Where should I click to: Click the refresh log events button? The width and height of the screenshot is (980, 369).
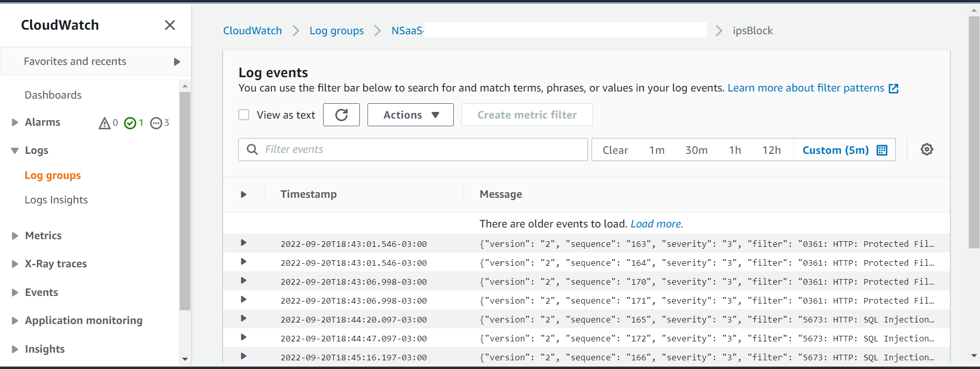pyautogui.click(x=341, y=115)
